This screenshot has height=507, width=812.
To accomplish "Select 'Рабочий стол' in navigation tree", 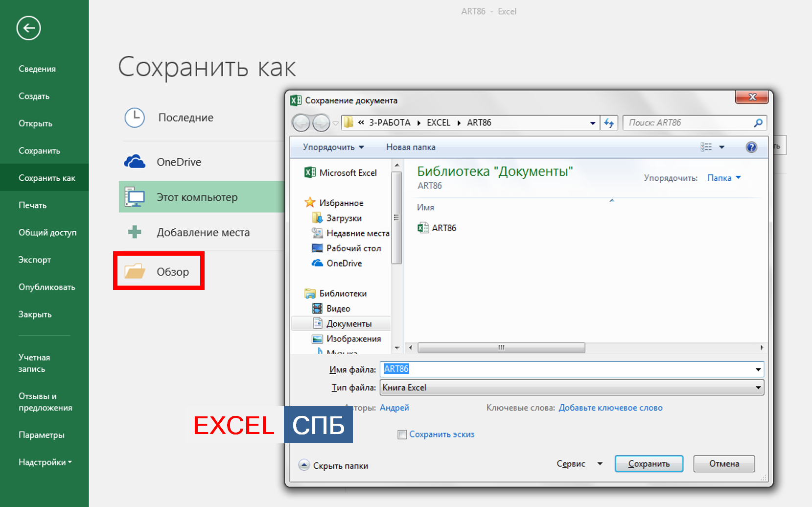I will click(x=353, y=248).
